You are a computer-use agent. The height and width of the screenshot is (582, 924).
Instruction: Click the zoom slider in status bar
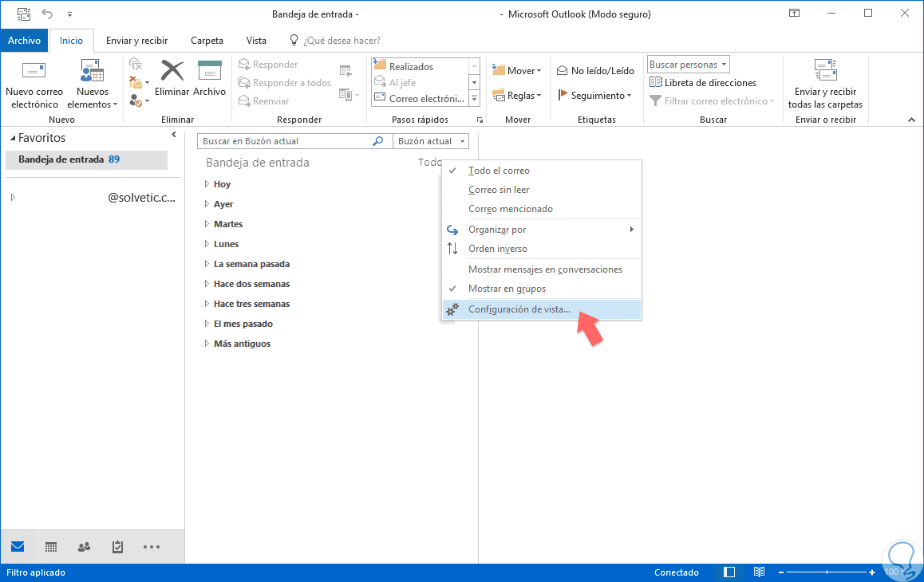pos(827,572)
